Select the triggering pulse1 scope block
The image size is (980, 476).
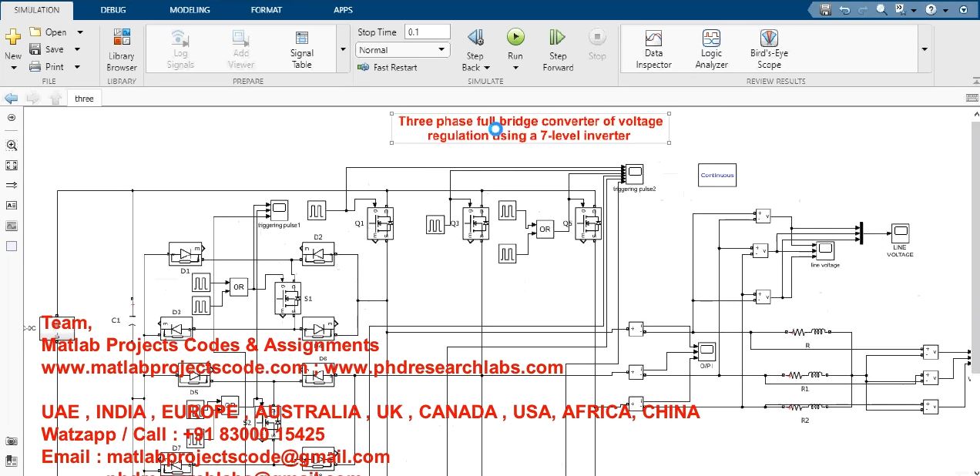[279, 210]
